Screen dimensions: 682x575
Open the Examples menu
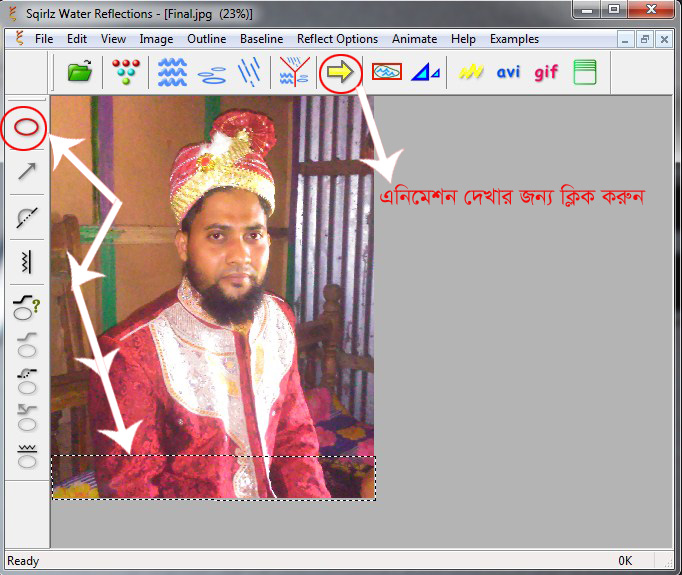514,39
